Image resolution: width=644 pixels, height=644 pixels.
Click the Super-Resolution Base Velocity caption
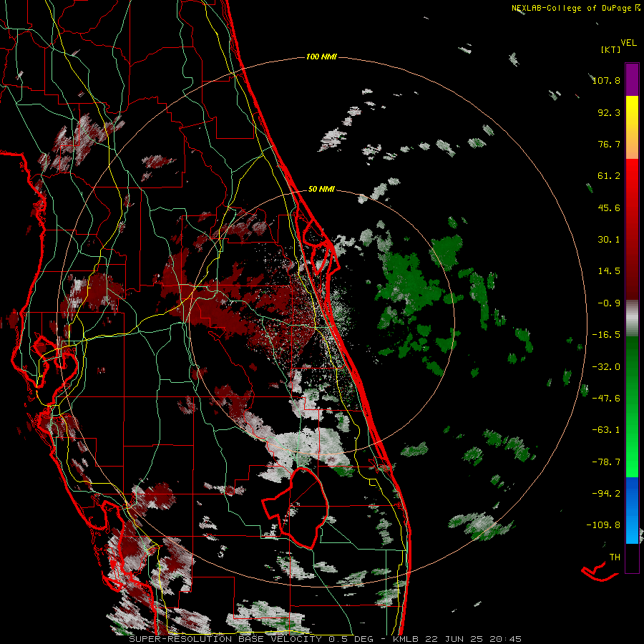click(x=251, y=639)
